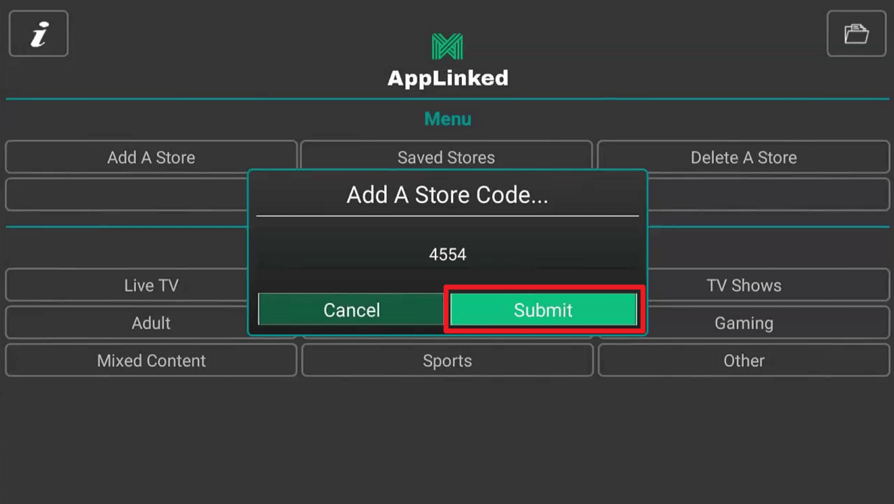The width and height of the screenshot is (894, 504).
Task: Open the Other category
Action: pyautogui.click(x=743, y=360)
